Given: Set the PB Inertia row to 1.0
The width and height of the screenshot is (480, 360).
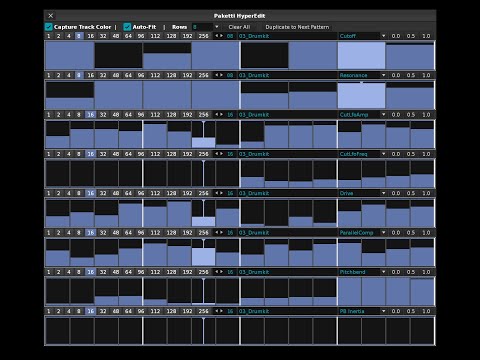Looking at the screenshot, I should [426, 311].
